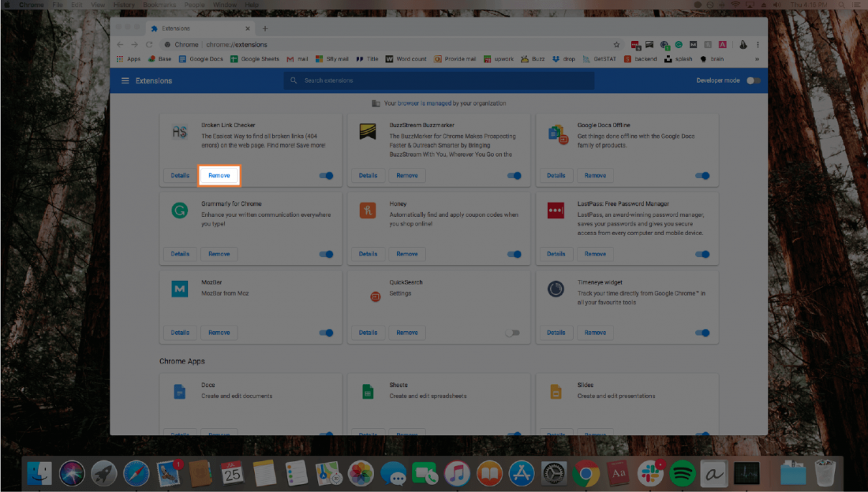Expand the bookmarks bar overflow chevron
The width and height of the screenshot is (868, 492).
pos(756,58)
